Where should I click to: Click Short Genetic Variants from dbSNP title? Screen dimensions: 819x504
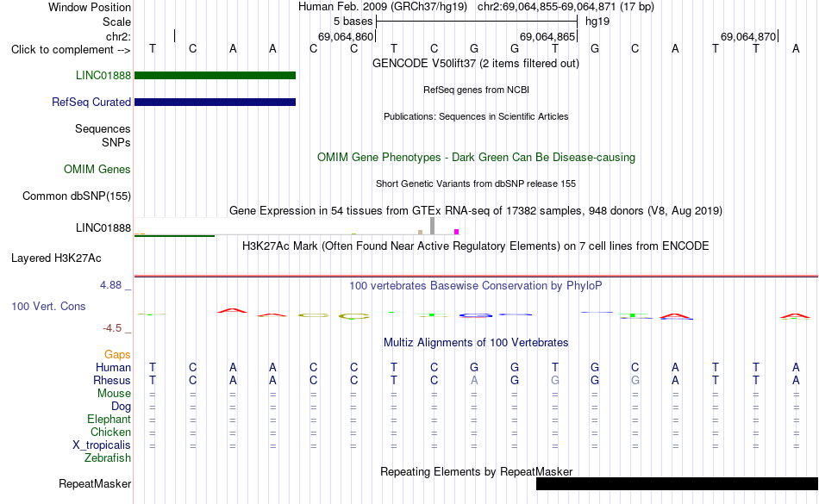pos(476,184)
